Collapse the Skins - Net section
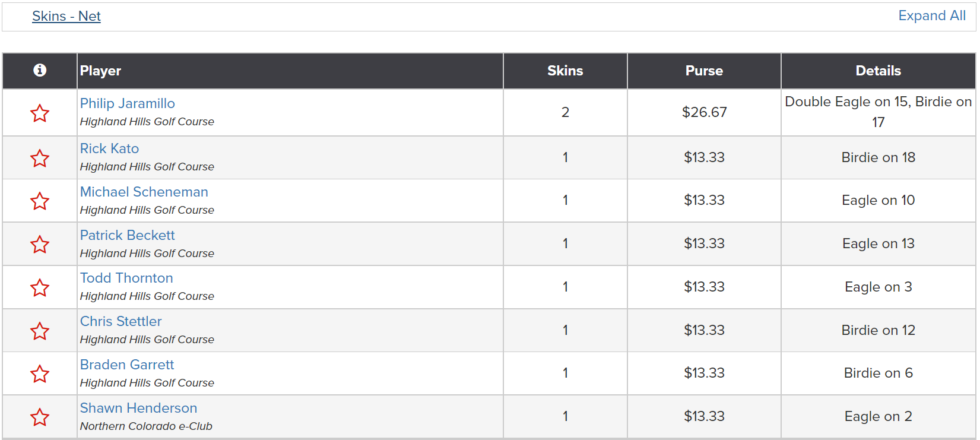Image resolution: width=980 pixels, height=440 pixels. 66,16
